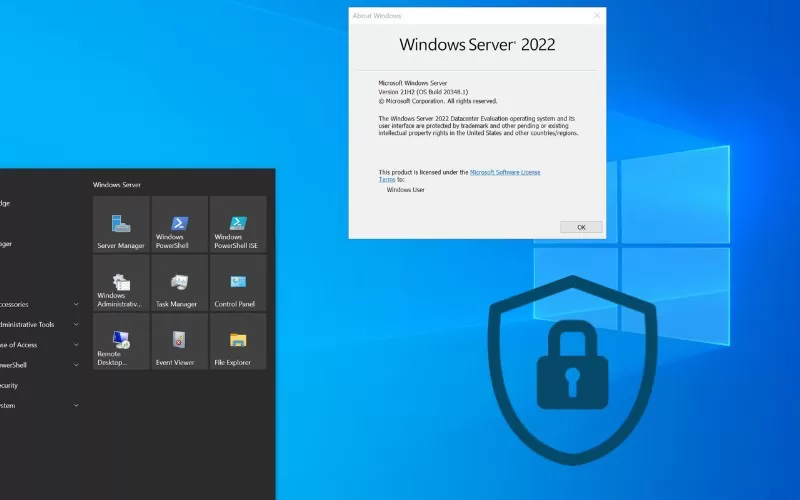
Task: Open the Server Manager tile
Action: [x=121, y=225]
